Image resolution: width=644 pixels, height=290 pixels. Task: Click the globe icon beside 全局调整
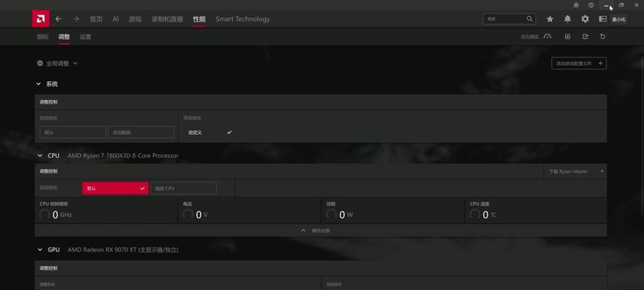click(40, 63)
